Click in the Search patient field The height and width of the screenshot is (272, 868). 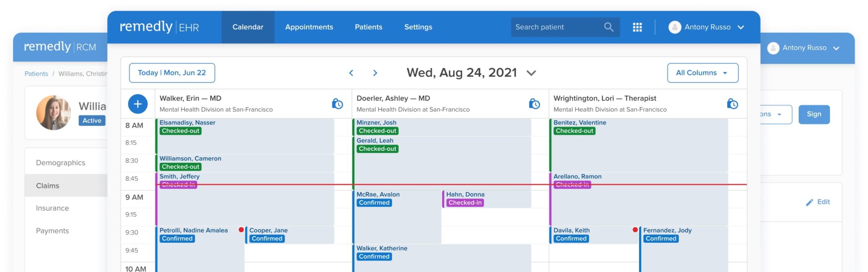[557, 27]
